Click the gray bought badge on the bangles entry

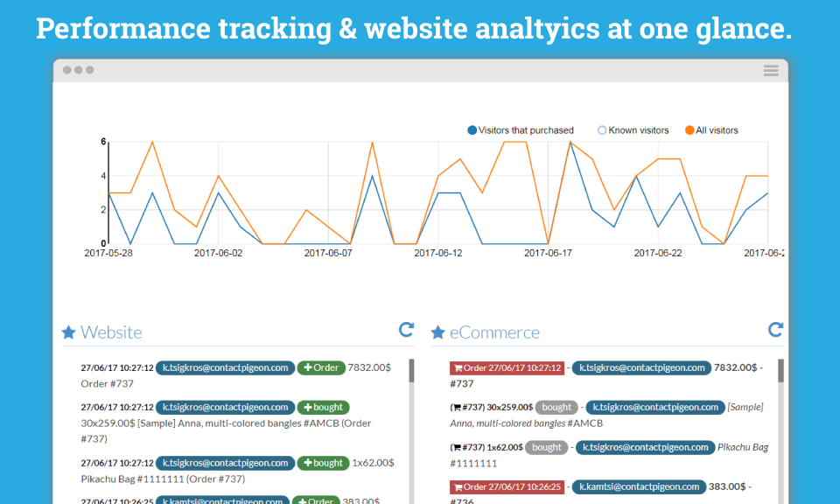(x=556, y=407)
